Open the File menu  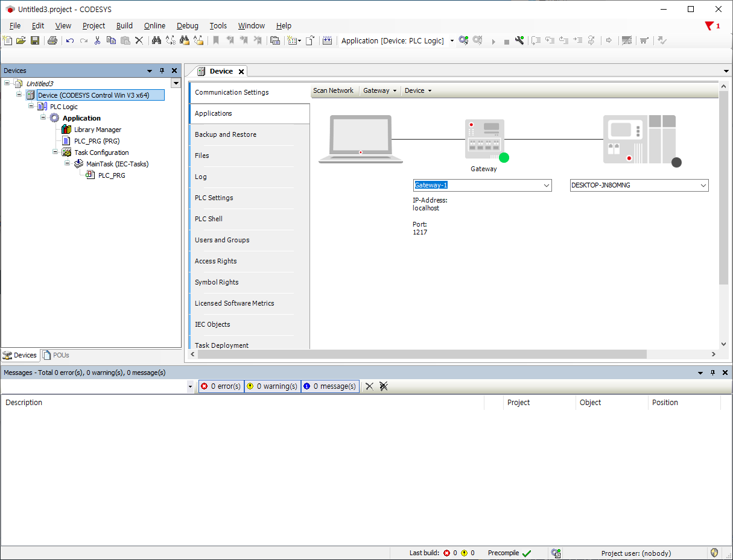(x=15, y=26)
